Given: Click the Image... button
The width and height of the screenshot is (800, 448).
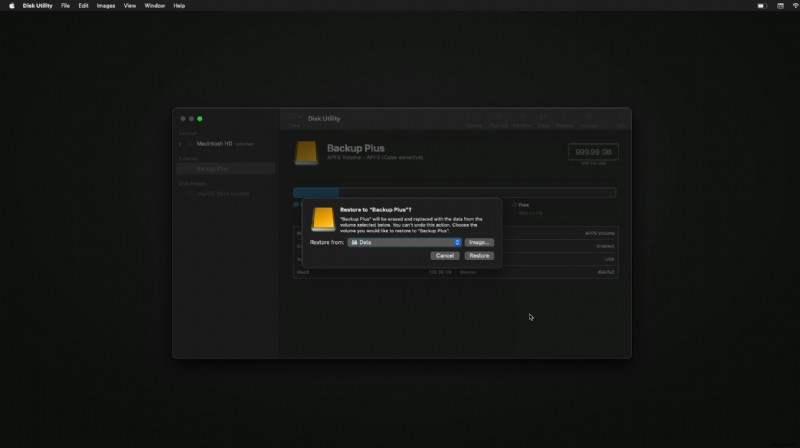Looking at the screenshot, I should pyautogui.click(x=479, y=242).
